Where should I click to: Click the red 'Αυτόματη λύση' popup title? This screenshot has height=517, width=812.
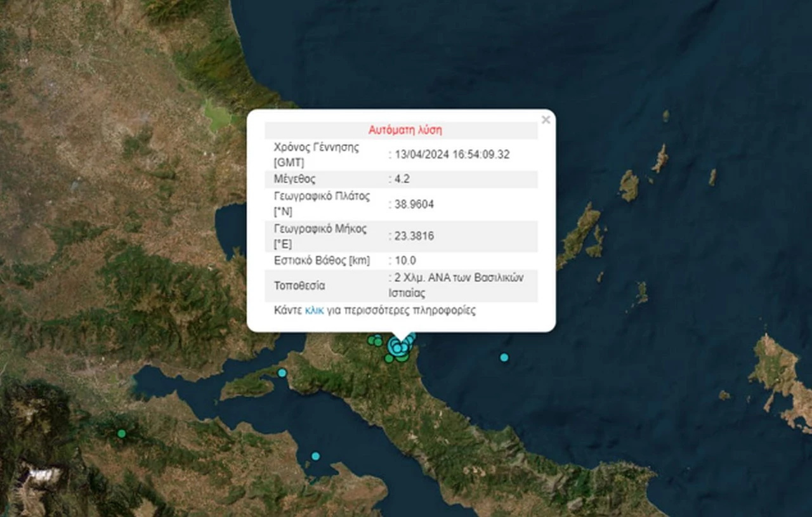(405, 130)
